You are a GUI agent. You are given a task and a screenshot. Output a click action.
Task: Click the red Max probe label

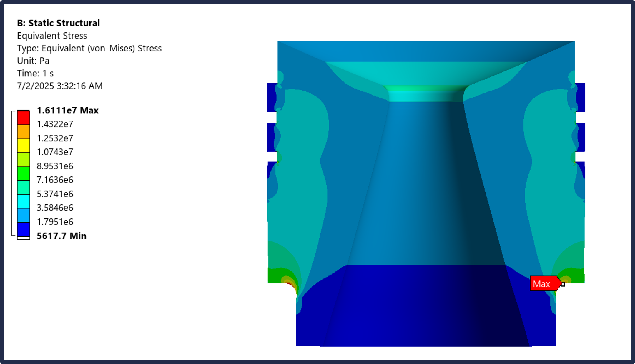click(544, 283)
